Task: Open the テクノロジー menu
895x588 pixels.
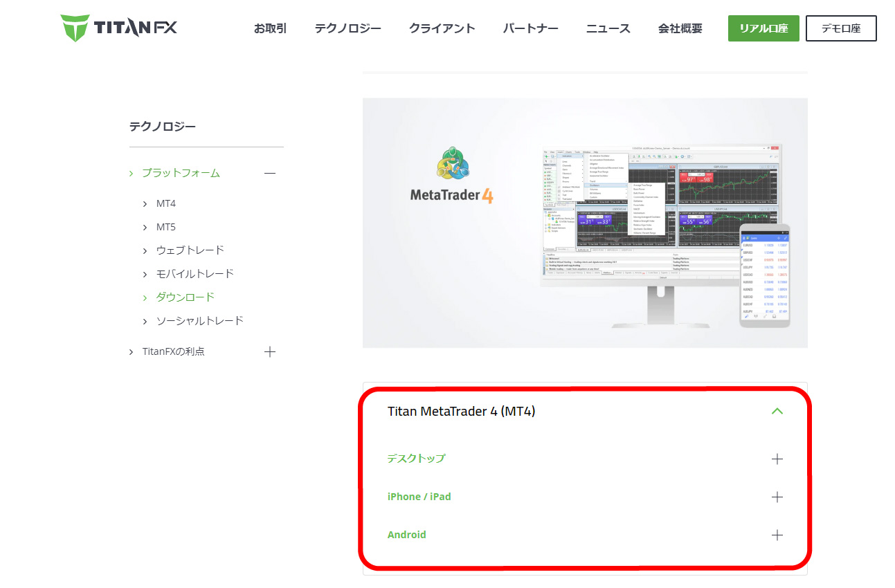Action: (347, 28)
